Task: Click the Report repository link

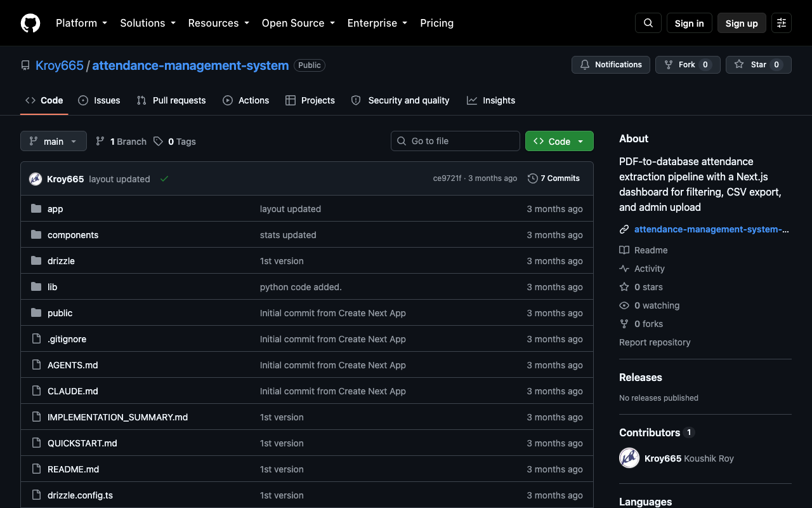Action: coord(655,342)
